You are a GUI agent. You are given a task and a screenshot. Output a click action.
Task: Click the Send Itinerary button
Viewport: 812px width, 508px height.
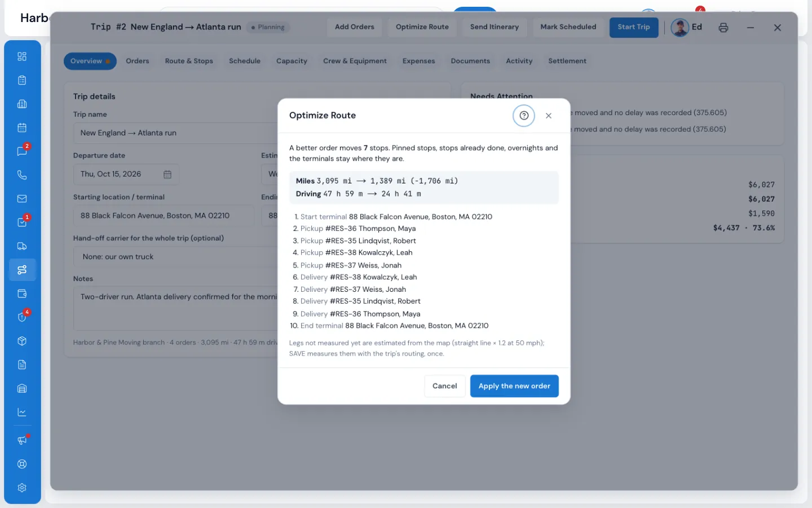[x=495, y=27]
